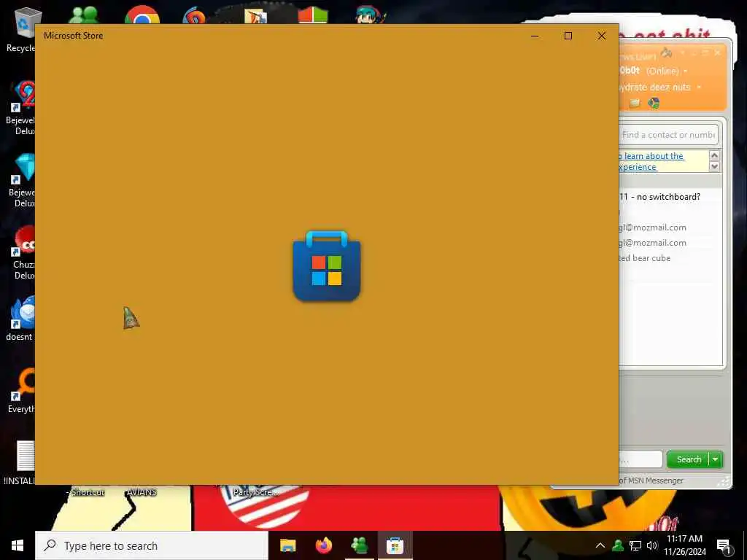Click the mail envelope icon in Messenger
Image resolution: width=747 pixels, height=560 pixels.
pyautogui.click(x=635, y=104)
